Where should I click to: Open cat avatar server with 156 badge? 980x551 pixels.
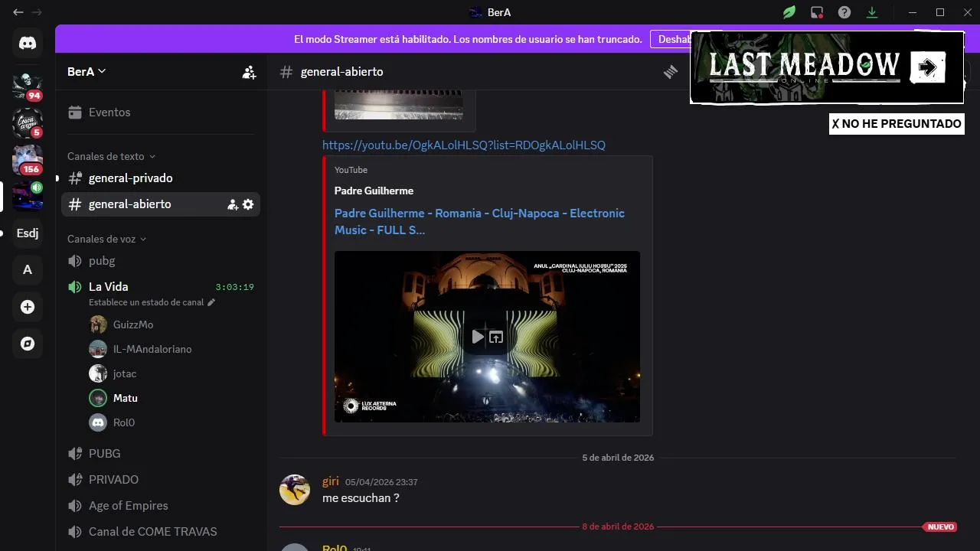click(x=28, y=159)
